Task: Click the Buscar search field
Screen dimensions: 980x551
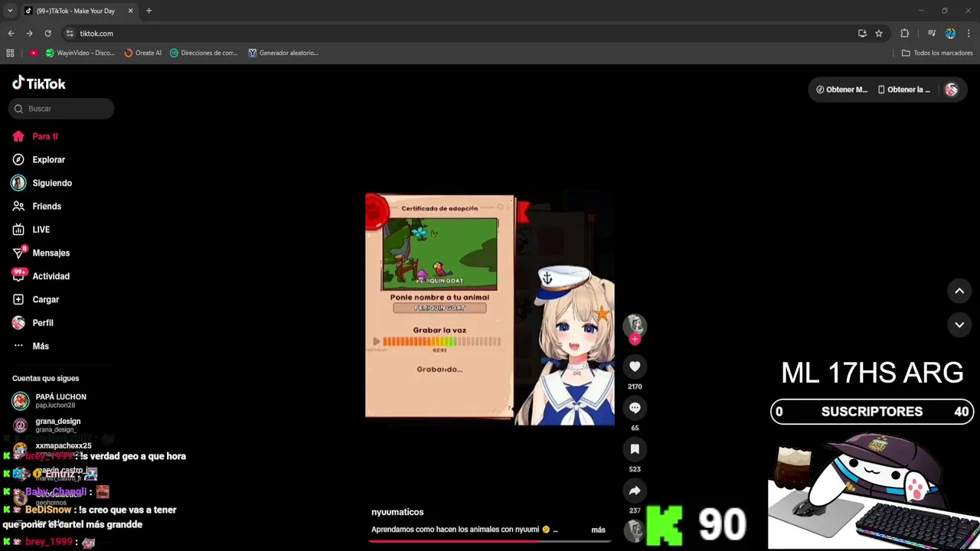Action: (61, 109)
